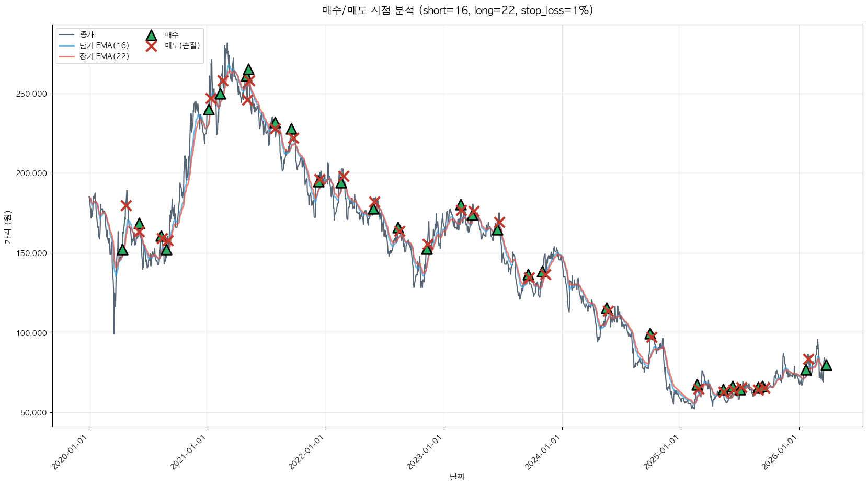Select the 매수 legend label
This screenshot has height=486, width=868.
click(172, 35)
